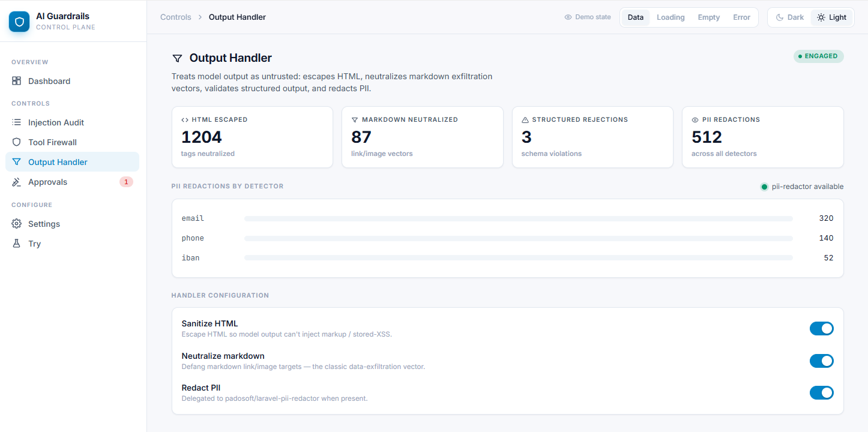Click the Try flask icon
This screenshot has height=432, width=868.
click(17, 244)
